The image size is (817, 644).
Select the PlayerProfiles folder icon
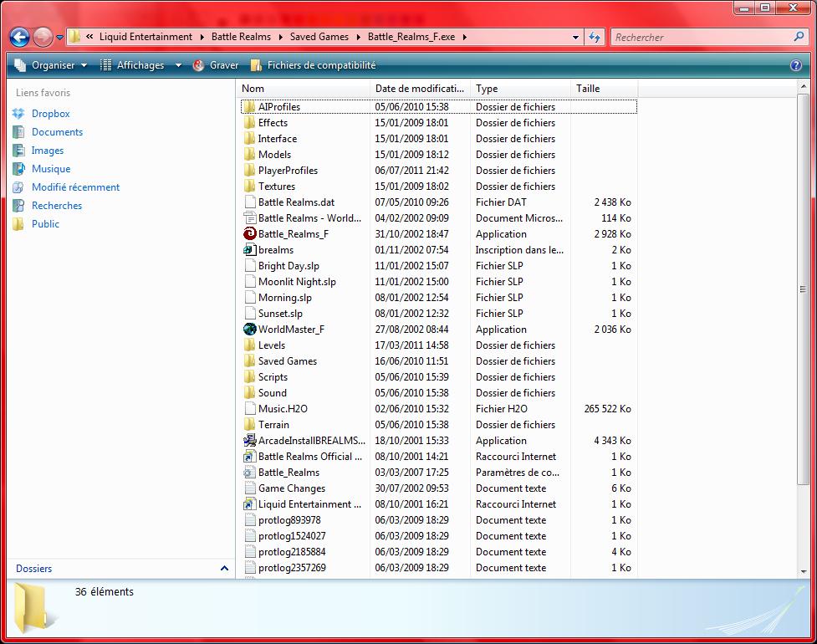coord(249,171)
